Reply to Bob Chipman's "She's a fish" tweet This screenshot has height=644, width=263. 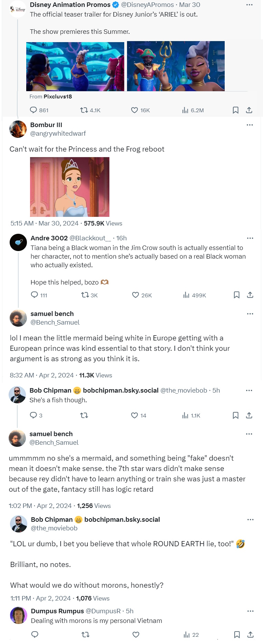point(33,415)
